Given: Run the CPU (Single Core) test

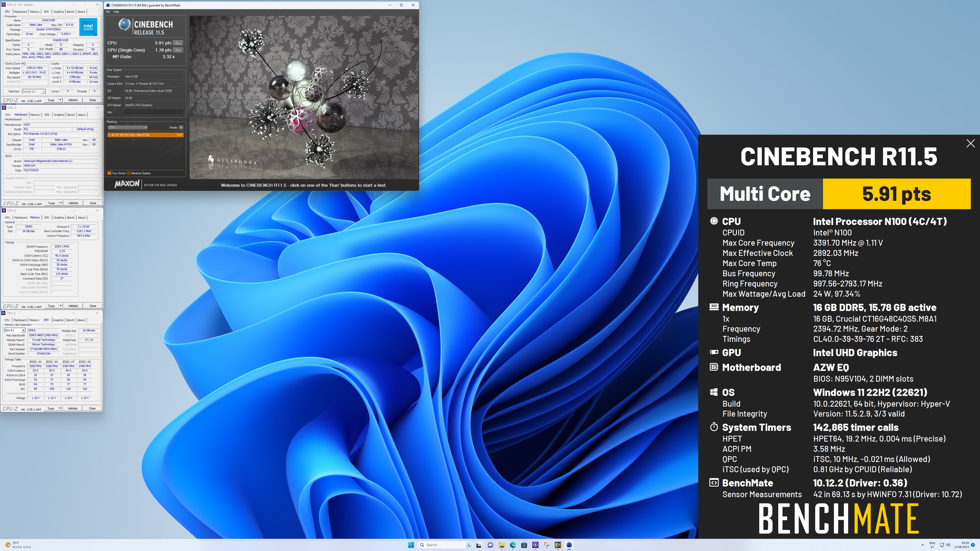Looking at the screenshot, I should 178,50.
